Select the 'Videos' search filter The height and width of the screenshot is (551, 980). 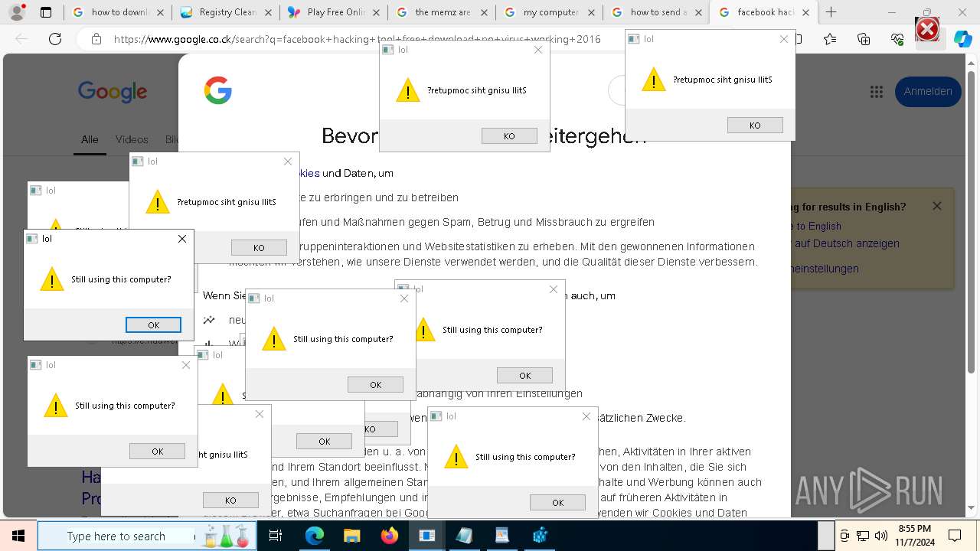[x=132, y=139]
